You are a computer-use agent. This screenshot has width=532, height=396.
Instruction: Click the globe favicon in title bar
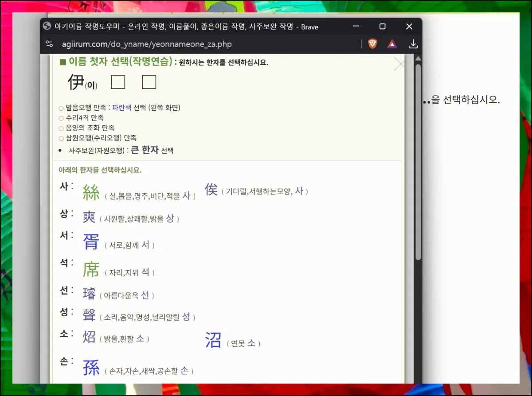coord(47,26)
